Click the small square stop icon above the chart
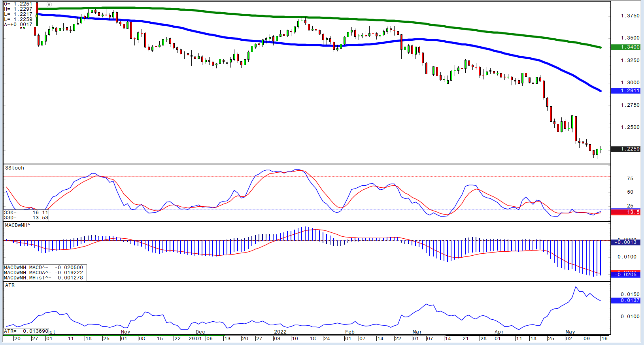 point(49,4)
